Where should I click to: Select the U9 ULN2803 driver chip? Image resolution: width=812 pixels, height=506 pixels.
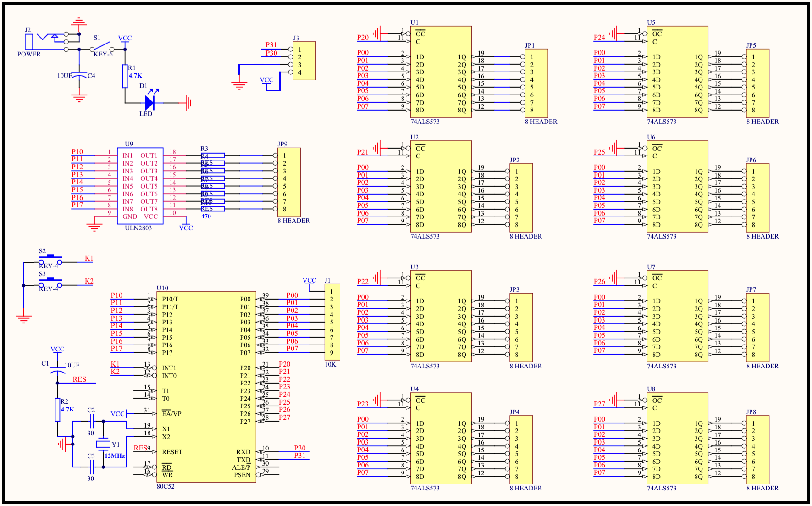pyautogui.click(x=140, y=186)
